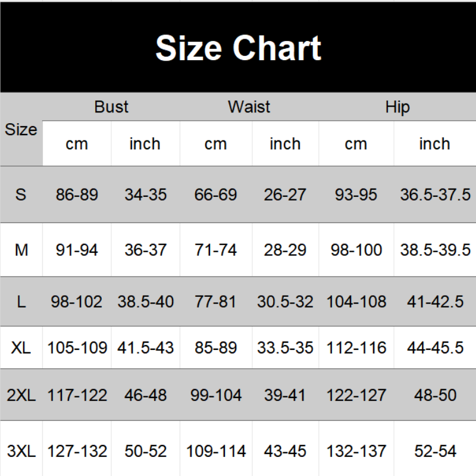Click the 86-89 bust cm cell

(77, 195)
